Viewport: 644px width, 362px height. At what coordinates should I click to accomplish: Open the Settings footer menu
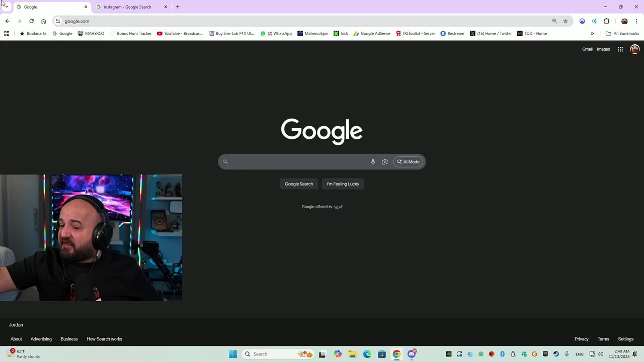pos(626,339)
